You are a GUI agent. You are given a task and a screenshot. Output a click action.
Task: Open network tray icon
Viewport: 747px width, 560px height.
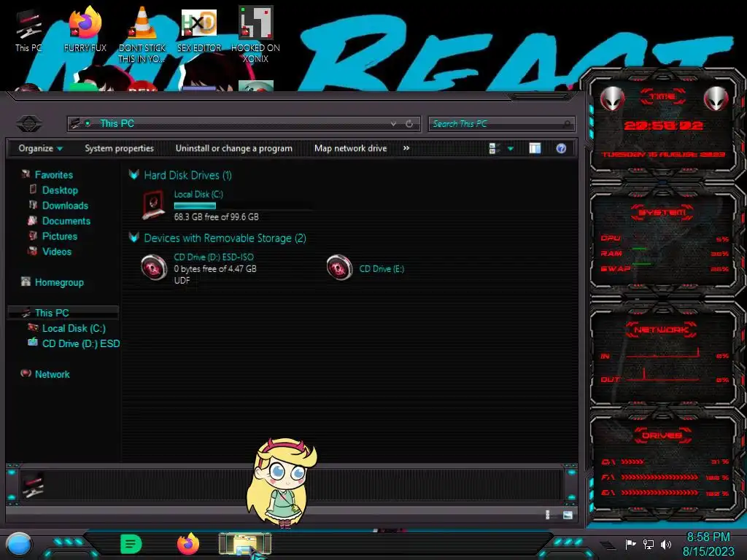[648, 544]
